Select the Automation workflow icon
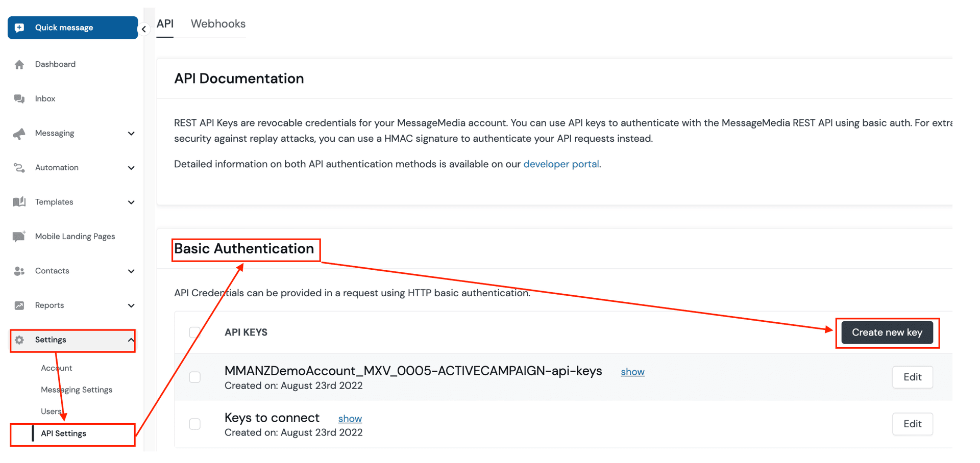980x463 pixels. pos(19,167)
